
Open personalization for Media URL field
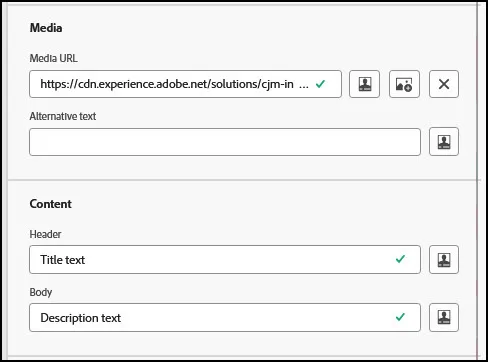point(364,84)
